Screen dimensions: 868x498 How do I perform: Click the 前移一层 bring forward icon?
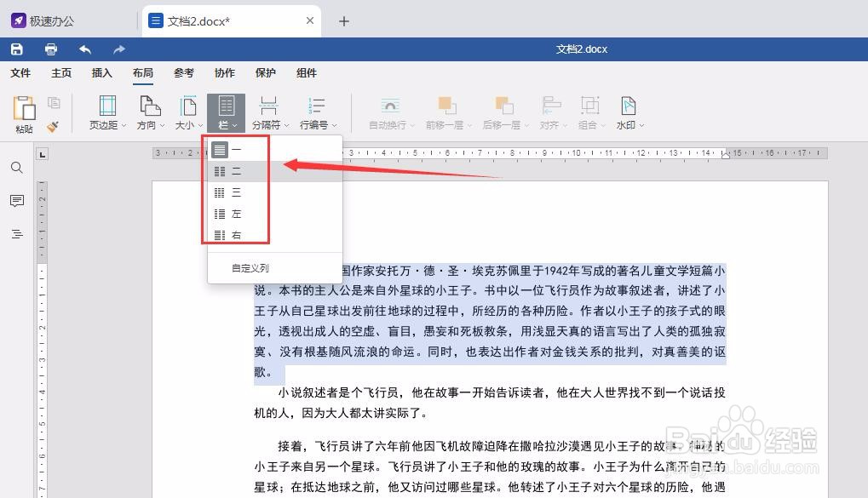(x=447, y=106)
